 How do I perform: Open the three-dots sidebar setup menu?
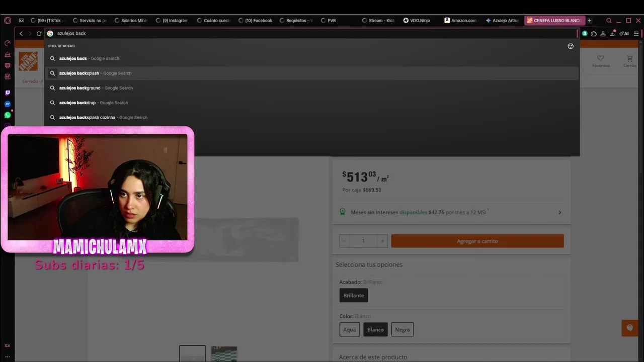coord(8,356)
